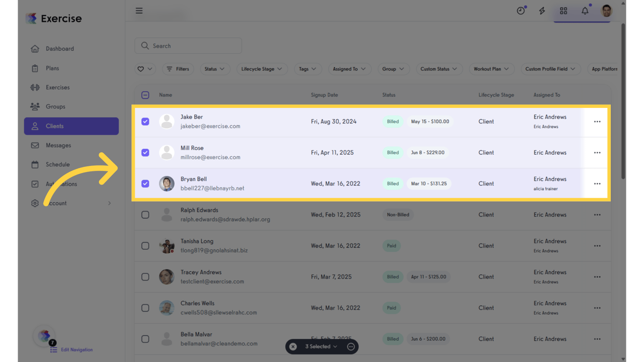Open the Clients section
This screenshot has height=362, width=644.
click(x=55, y=126)
